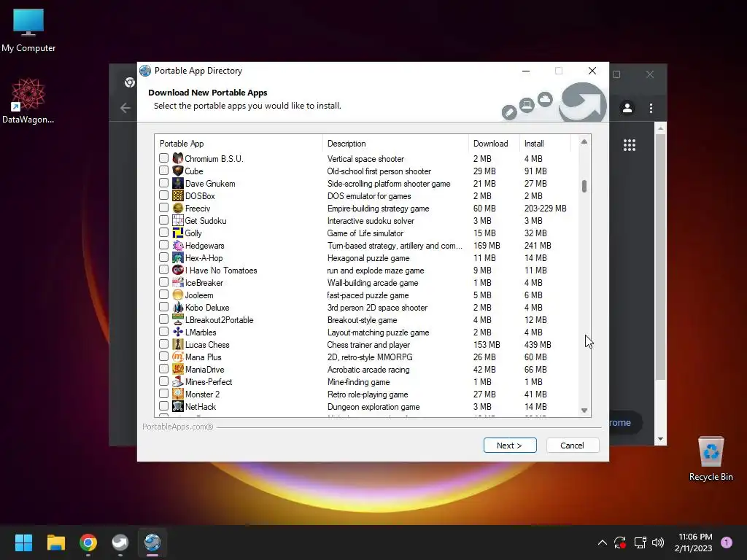Viewport: 747px width, 560px height.
Task: Click the Kobo Deluxe icon
Action: [178, 307]
